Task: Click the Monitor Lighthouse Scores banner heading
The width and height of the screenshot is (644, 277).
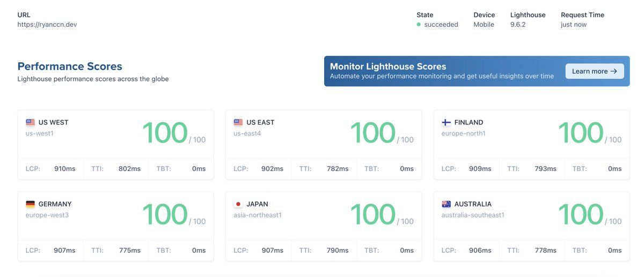Action: (388, 66)
